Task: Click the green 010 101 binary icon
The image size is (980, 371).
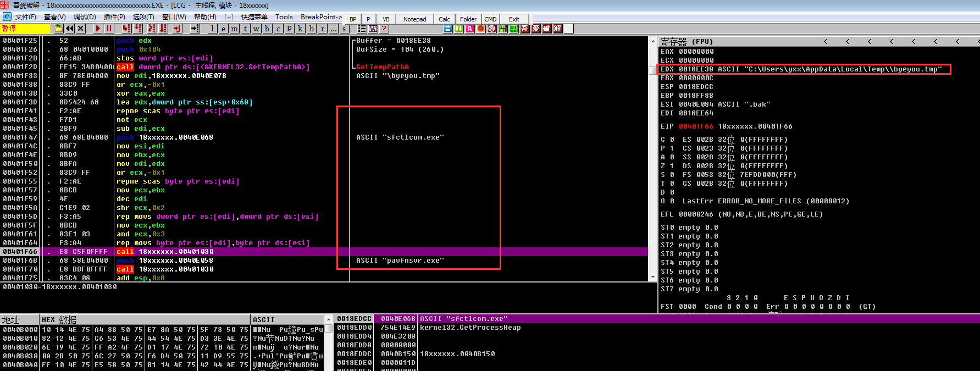Action: click(503, 29)
